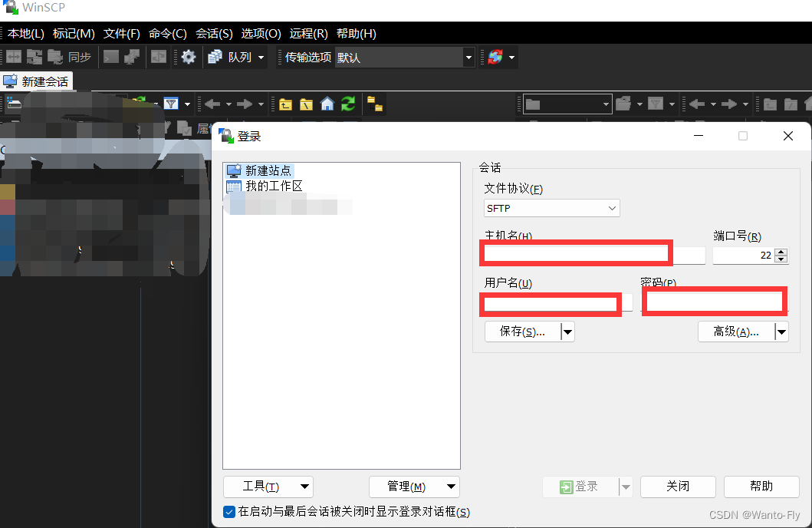Go back in the local panel
The width and height of the screenshot is (812, 528).
pos(212,104)
